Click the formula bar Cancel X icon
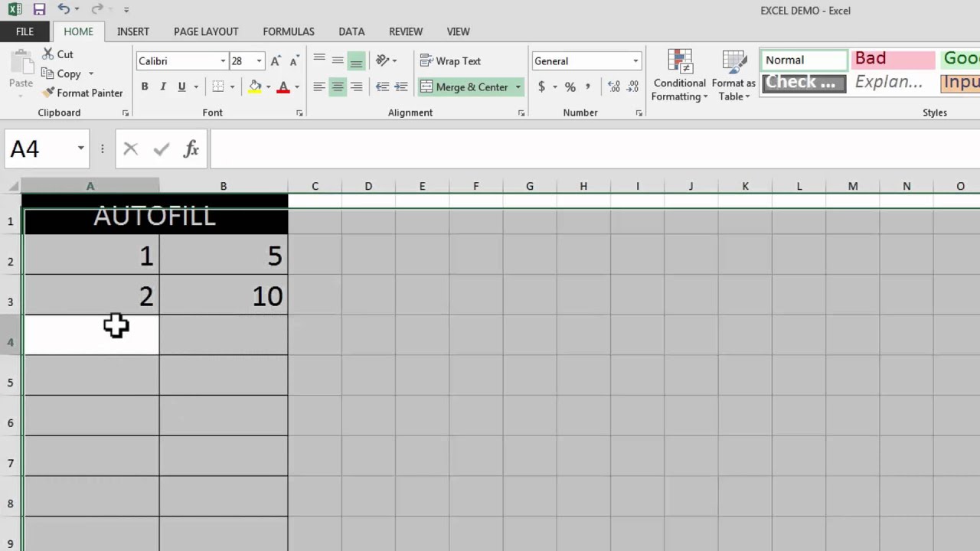The width and height of the screenshot is (980, 551). click(x=130, y=148)
